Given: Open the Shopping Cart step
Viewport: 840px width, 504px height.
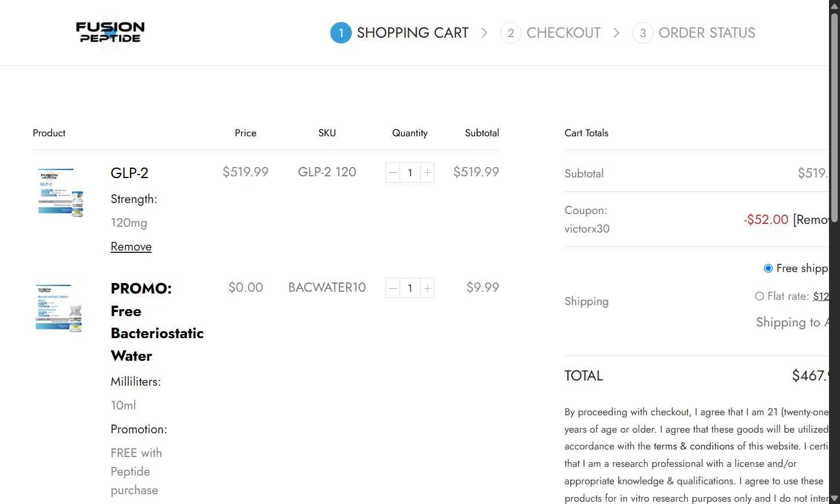Looking at the screenshot, I should pyautogui.click(x=412, y=33).
